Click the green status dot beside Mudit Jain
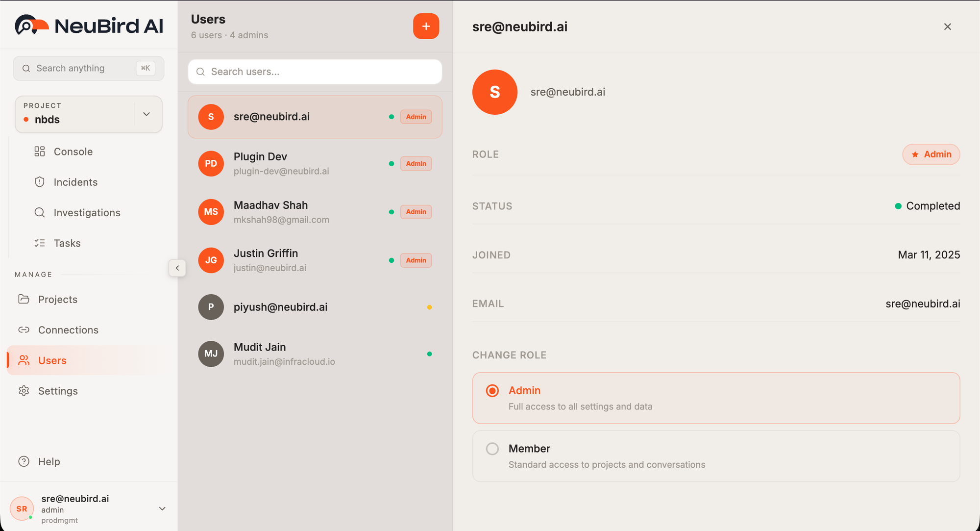Viewport: 980px width, 531px height. (430, 354)
